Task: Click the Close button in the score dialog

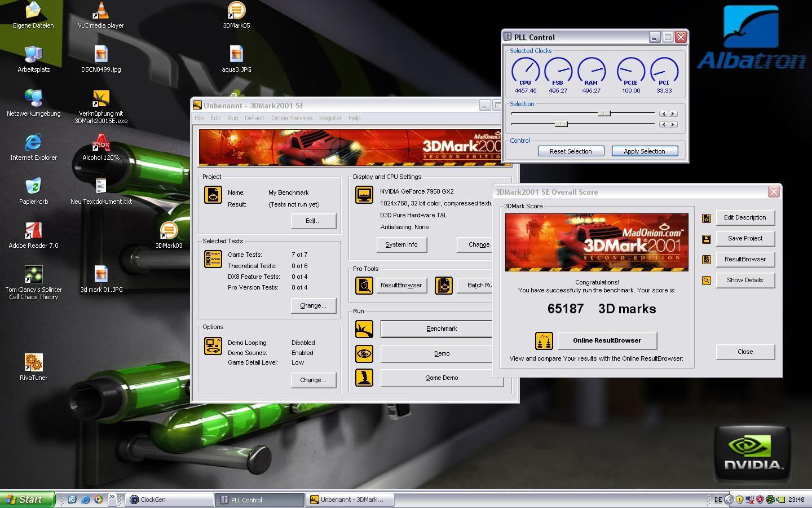Action: pyautogui.click(x=745, y=352)
